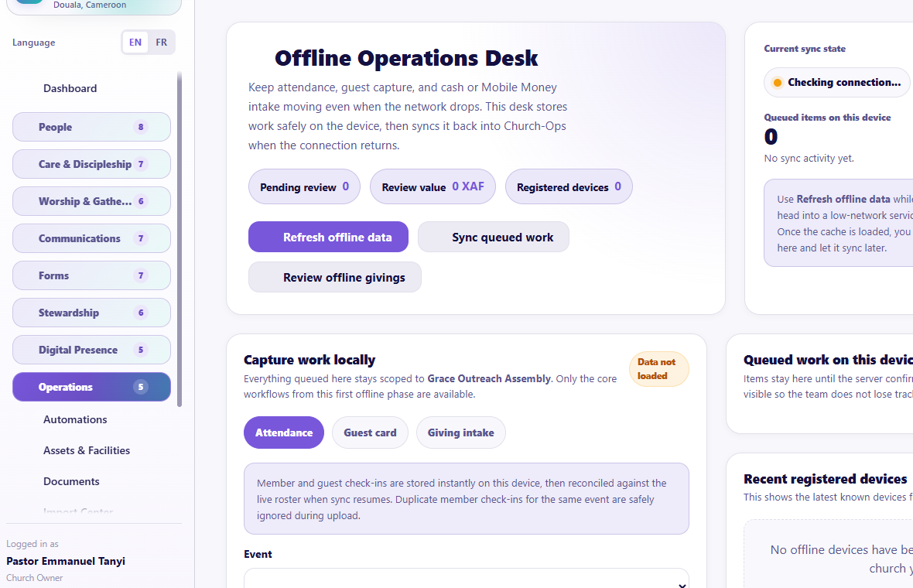This screenshot has height=588, width=913.
Task: Click the Recent registered devices heading
Action: tap(825, 479)
